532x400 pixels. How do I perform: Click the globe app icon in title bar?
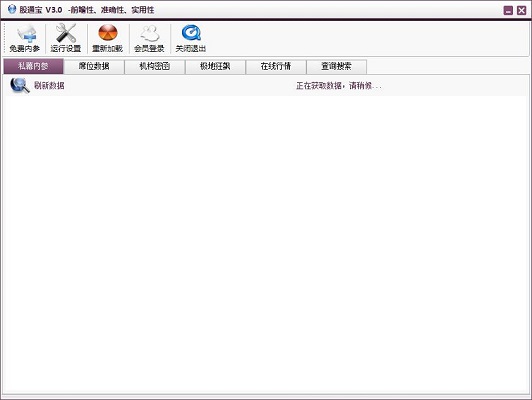pyautogui.click(x=12, y=9)
